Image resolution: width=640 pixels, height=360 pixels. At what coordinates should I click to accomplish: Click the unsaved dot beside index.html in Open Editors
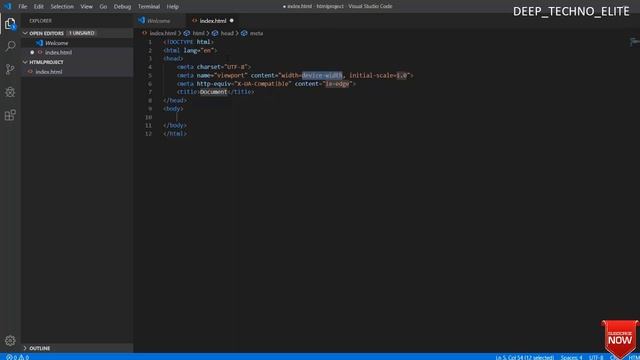click(32, 52)
